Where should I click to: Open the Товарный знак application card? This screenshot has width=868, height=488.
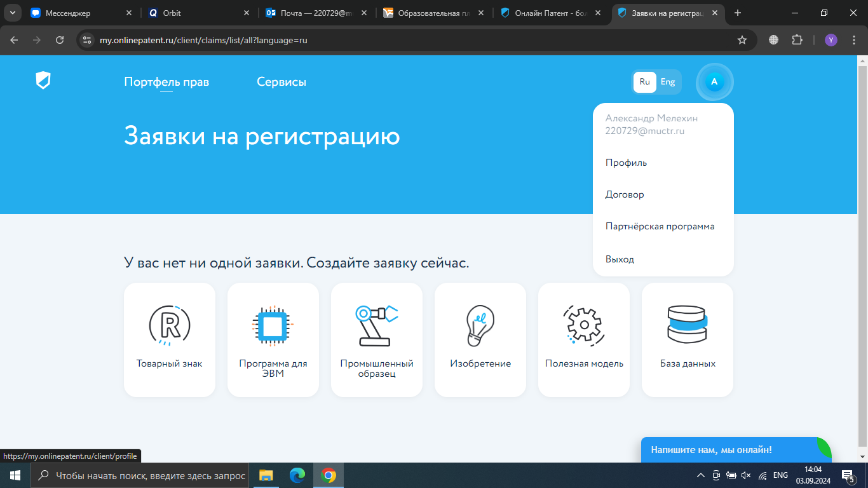[170, 340]
